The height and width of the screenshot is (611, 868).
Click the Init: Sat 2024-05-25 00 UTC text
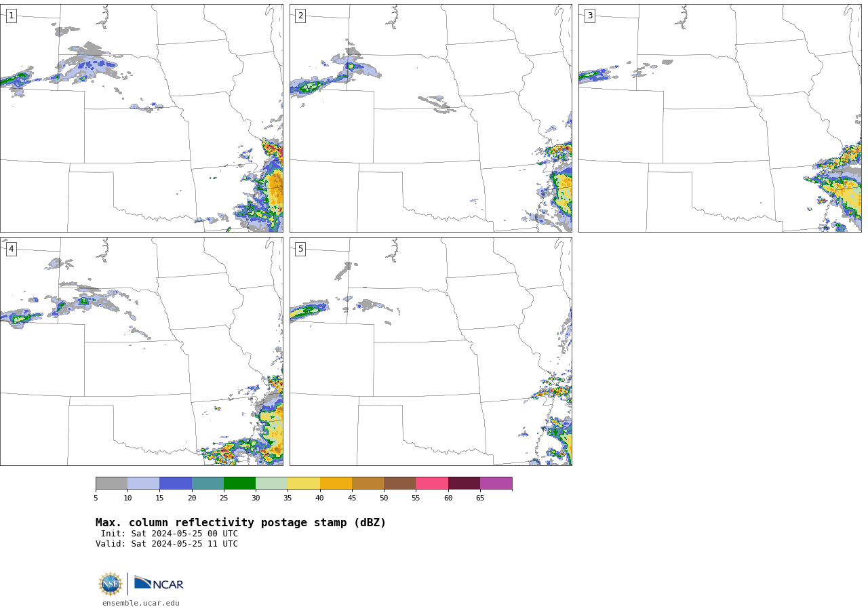pyautogui.click(x=170, y=534)
